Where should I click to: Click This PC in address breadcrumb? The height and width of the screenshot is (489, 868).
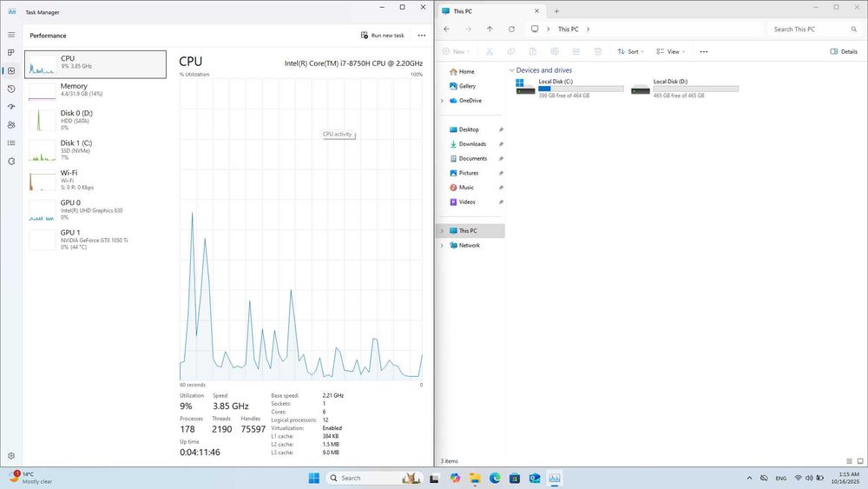(568, 30)
